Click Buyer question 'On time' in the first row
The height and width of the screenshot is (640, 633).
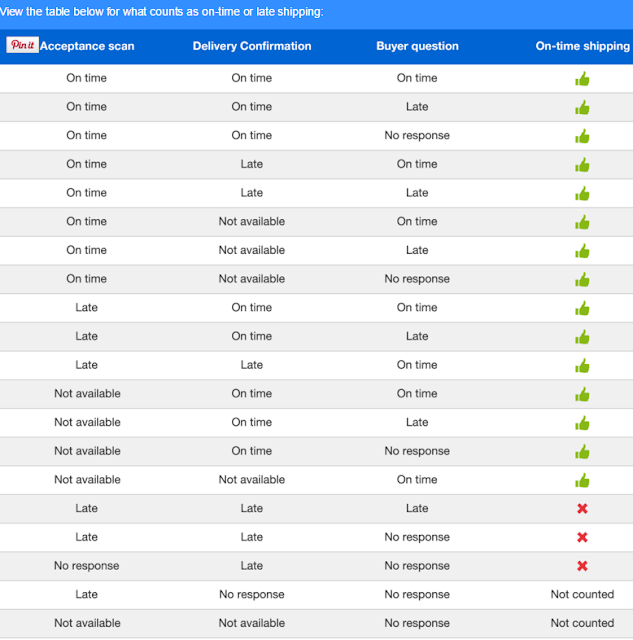pyautogui.click(x=417, y=78)
